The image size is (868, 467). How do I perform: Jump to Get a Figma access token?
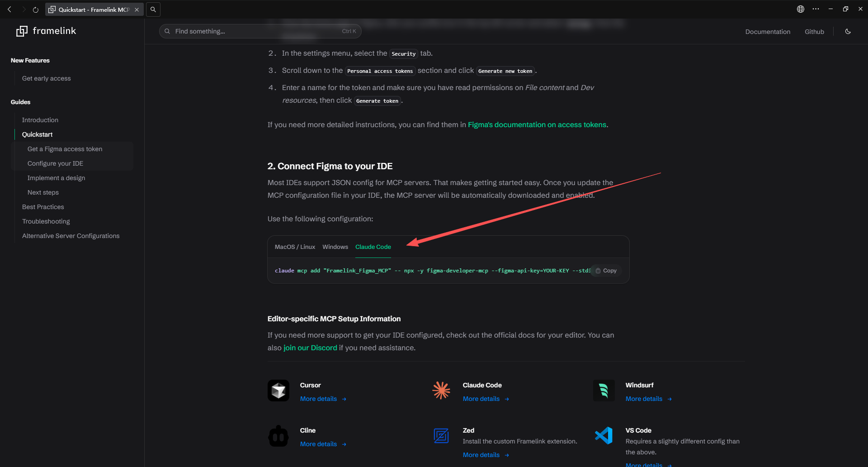click(x=65, y=149)
